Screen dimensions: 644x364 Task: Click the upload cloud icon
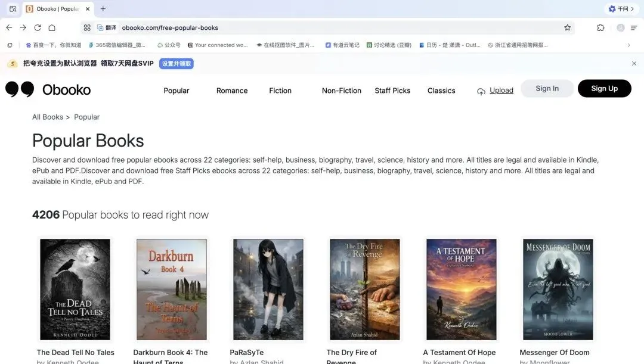481,91
